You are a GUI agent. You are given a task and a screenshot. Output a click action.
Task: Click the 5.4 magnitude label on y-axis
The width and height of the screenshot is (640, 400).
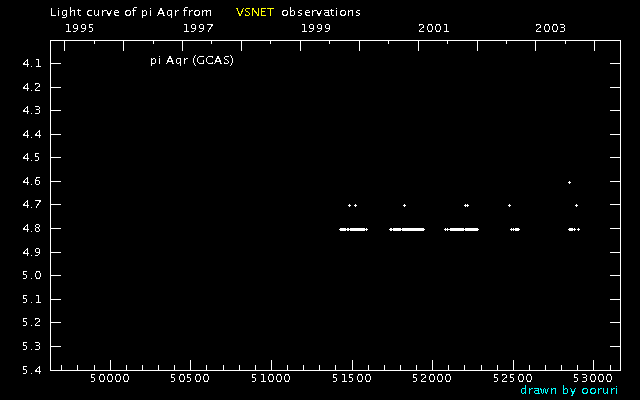(x=32, y=370)
